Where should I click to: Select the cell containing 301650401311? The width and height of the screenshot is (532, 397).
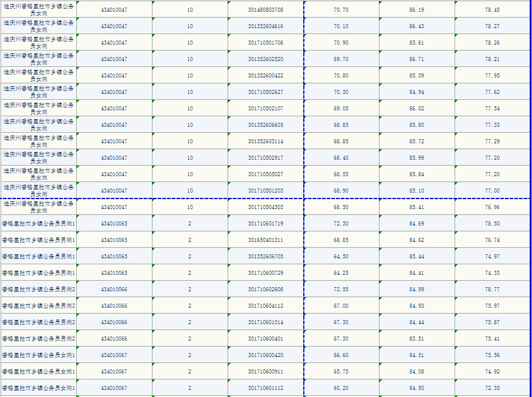(x=265, y=240)
